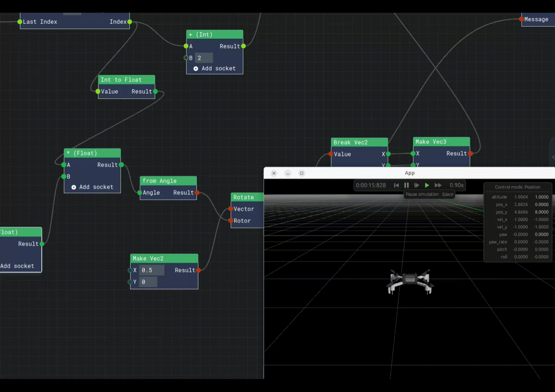Image resolution: width=555 pixels, height=392 pixels.
Task: Click Add socket on * (Float) node
Action: point(92,187)
